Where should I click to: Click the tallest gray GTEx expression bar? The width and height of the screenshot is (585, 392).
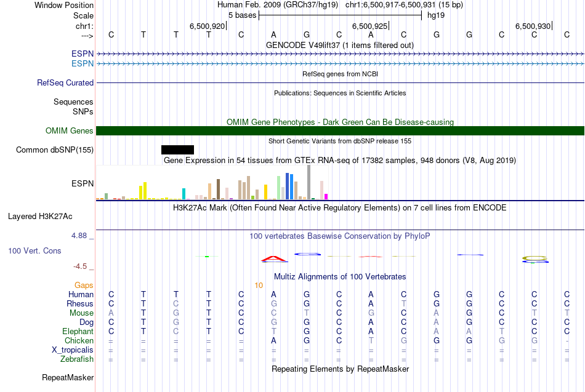[x=309, y=182]
